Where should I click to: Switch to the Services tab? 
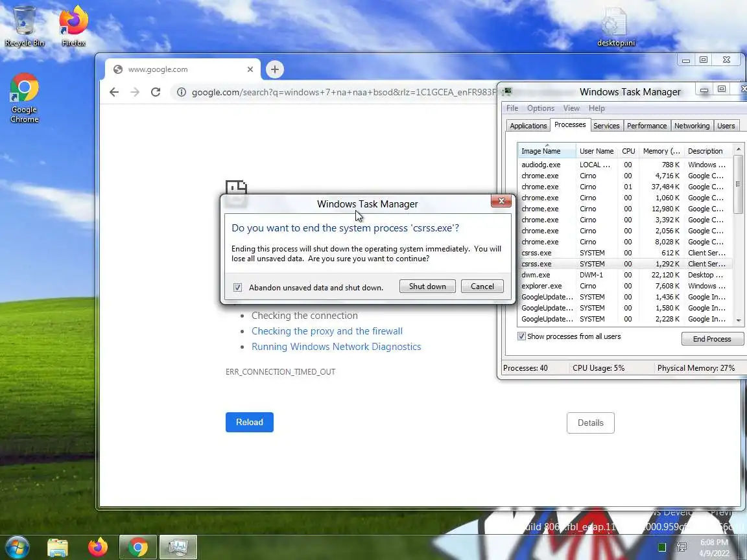click(x=606, y=126)
